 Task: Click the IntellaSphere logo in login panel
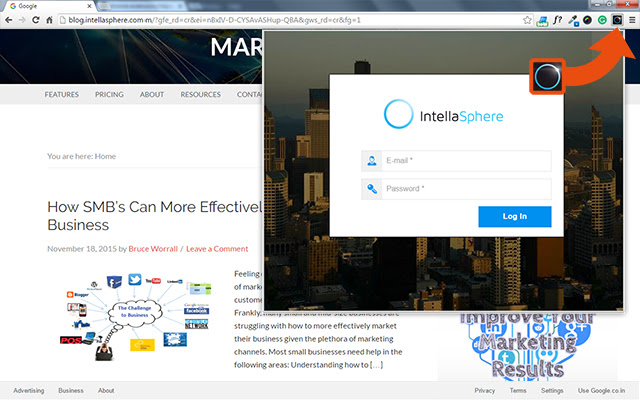click(443, 114)
